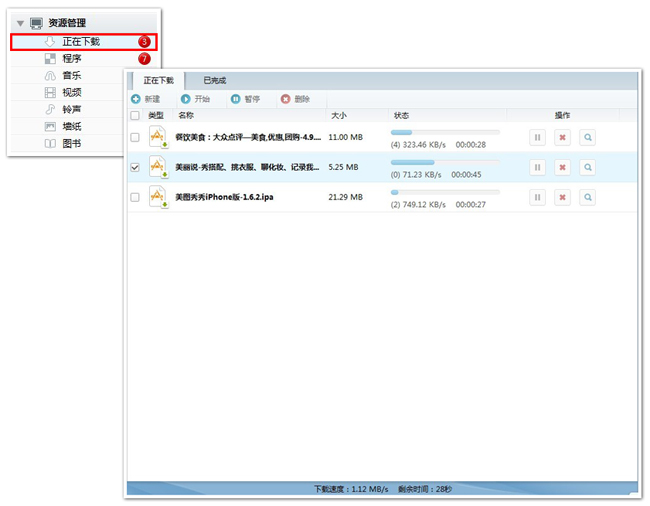The image size is (650, 506).
Task: Click the computer icon next to 资源管理
Action: coord(36,23)
